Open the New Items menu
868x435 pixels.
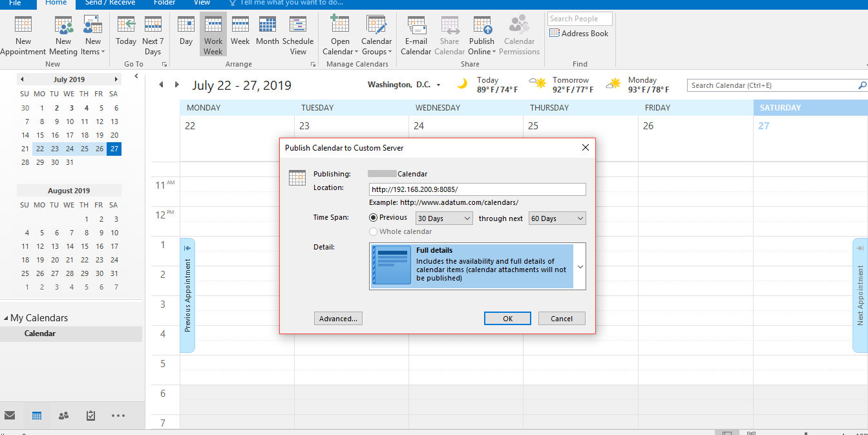point(93,36)
